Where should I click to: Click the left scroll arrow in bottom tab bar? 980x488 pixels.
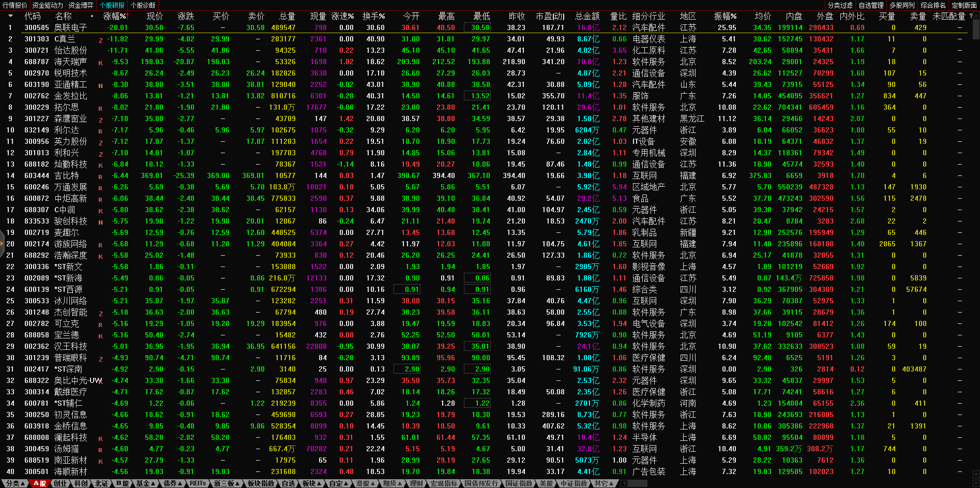tap(624, 483)
